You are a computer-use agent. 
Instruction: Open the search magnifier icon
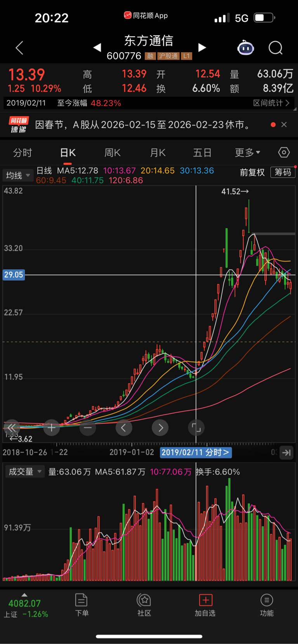[x=275, y=48]
